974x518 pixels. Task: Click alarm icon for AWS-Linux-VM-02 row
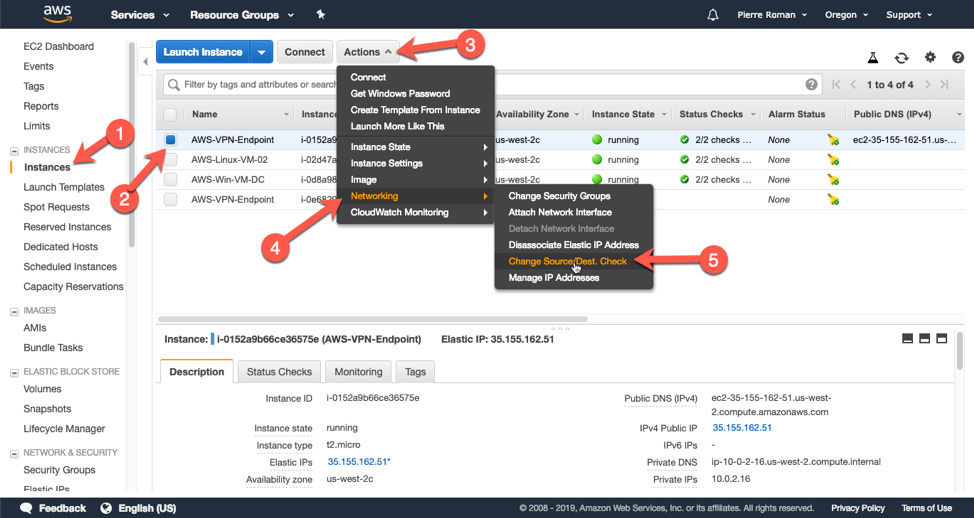tap(833, 160)
